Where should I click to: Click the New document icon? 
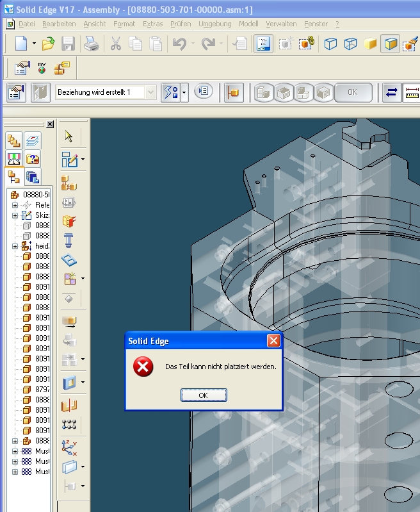(21, 44)
